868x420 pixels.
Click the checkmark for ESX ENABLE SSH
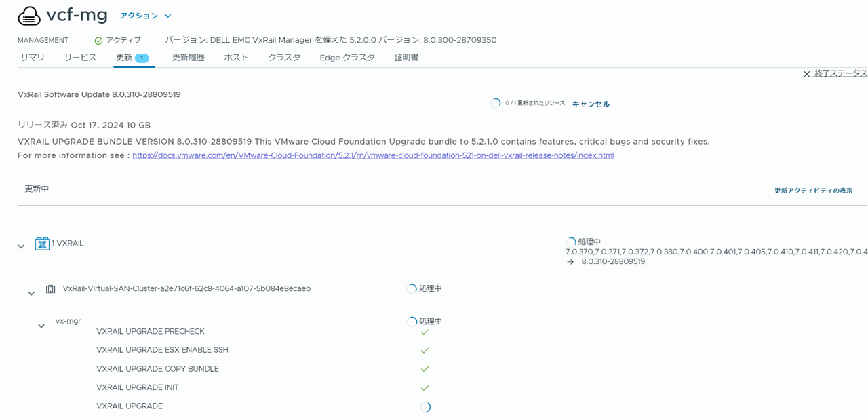pos(425,351)
